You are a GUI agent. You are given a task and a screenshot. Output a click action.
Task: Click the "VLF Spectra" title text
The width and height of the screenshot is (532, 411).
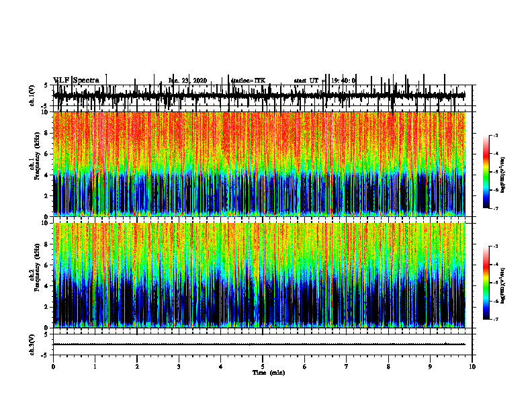pos(77,81)
